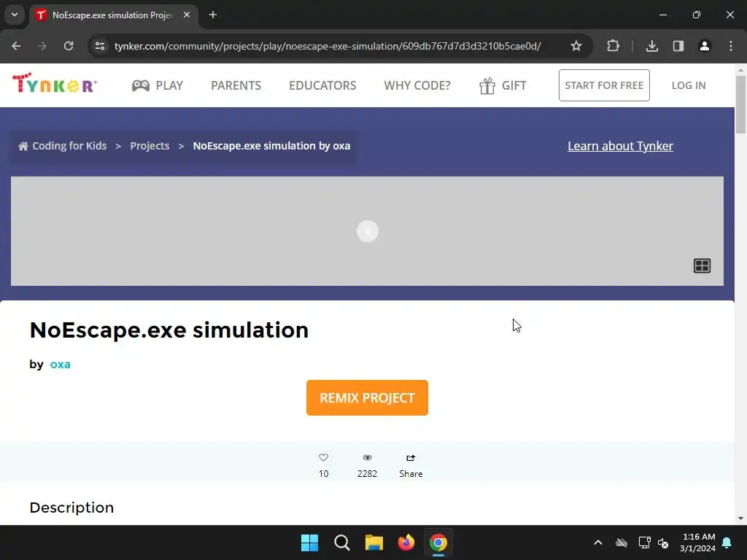Click the scrollbar down arrow
Image resolution: width=747 pixels, height=560 pixels.
point(740,518)
